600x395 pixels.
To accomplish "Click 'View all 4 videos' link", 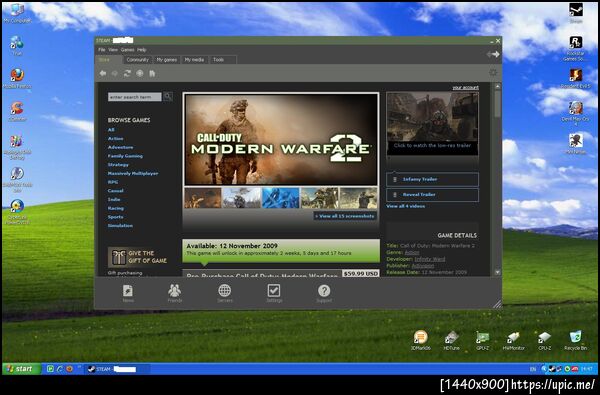I will (x=406, y=206).
